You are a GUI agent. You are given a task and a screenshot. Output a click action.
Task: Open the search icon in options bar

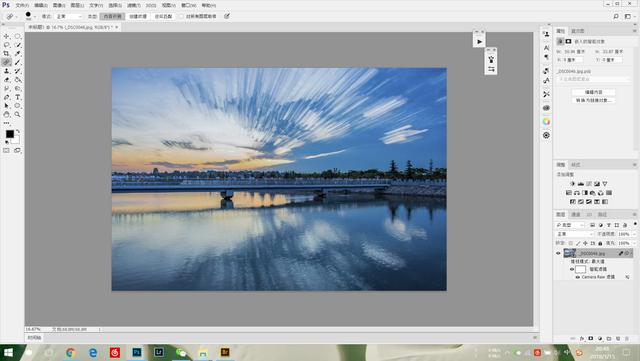point(616,16)
